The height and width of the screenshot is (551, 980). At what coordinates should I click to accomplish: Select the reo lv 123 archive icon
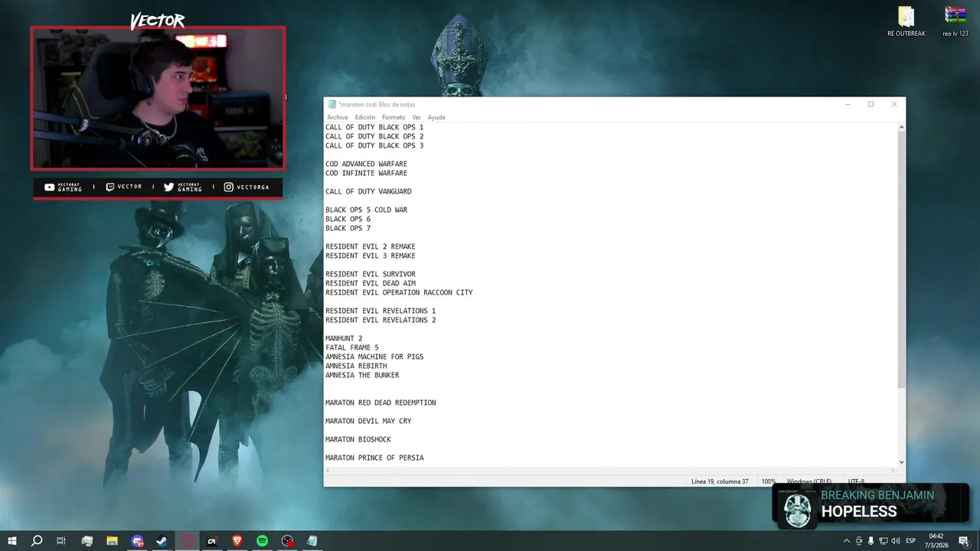pyautogui.click(x=955, y=21)
